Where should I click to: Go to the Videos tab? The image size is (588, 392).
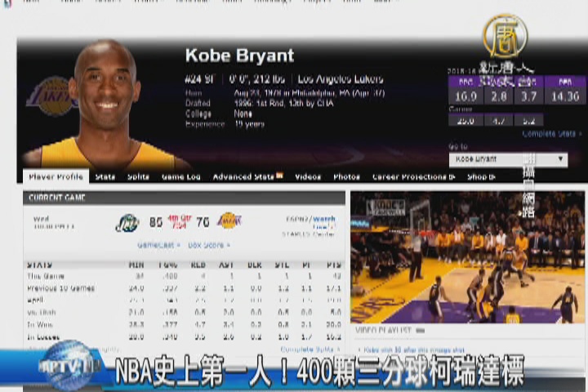pyautogui.click(x=308, y=176)
